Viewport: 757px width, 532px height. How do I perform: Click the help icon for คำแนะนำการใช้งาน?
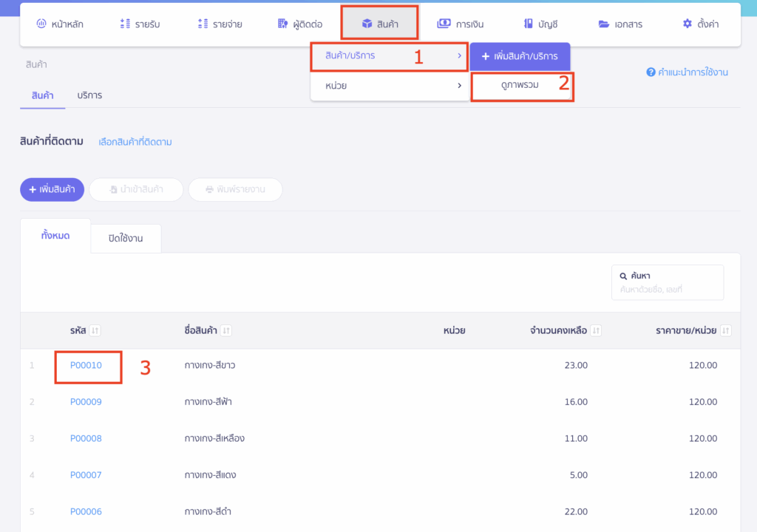coord(651,72)
